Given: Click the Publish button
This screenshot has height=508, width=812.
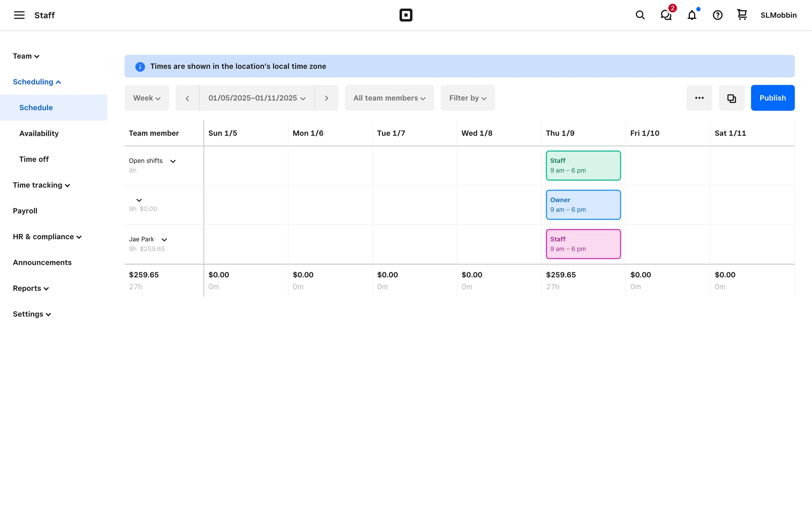Looking at the screenshot, I should [772, 98].
